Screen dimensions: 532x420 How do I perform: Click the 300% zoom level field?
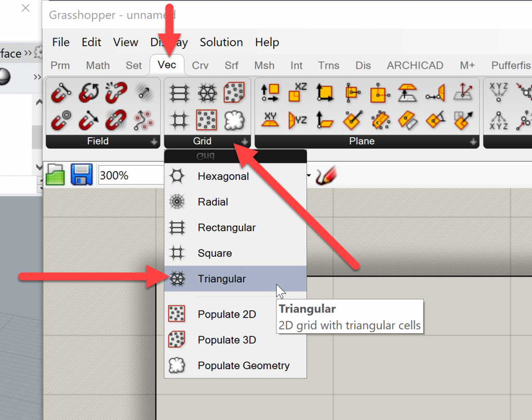[130, 176]
